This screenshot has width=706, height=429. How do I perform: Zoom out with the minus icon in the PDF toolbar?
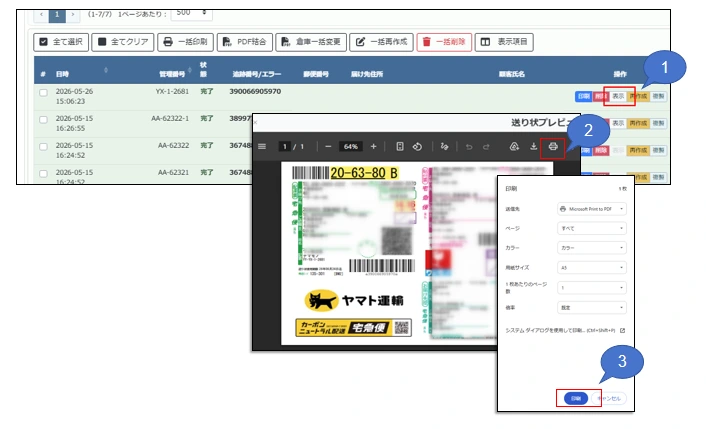tap(328, 146)
